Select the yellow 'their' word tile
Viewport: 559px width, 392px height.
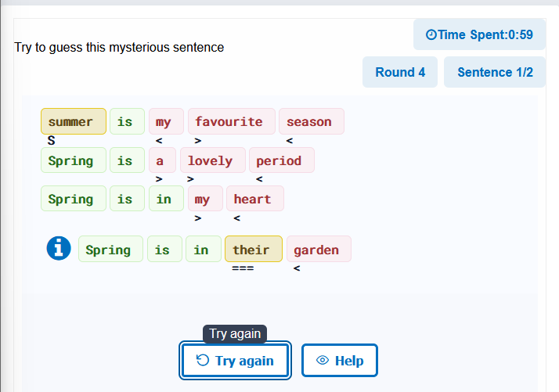(x=254, y=249)
